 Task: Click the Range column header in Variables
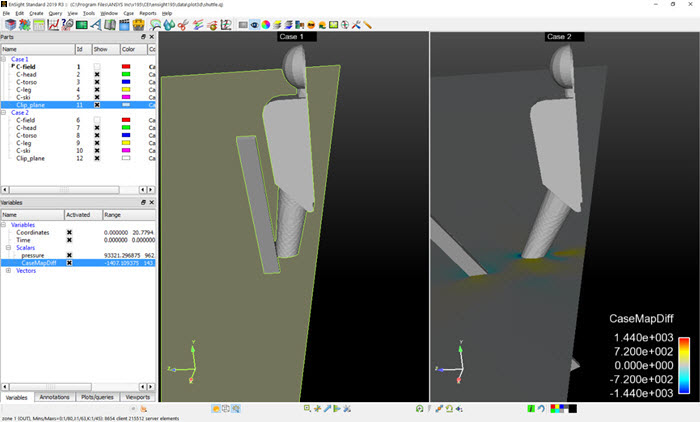click(x=113, y=214)
